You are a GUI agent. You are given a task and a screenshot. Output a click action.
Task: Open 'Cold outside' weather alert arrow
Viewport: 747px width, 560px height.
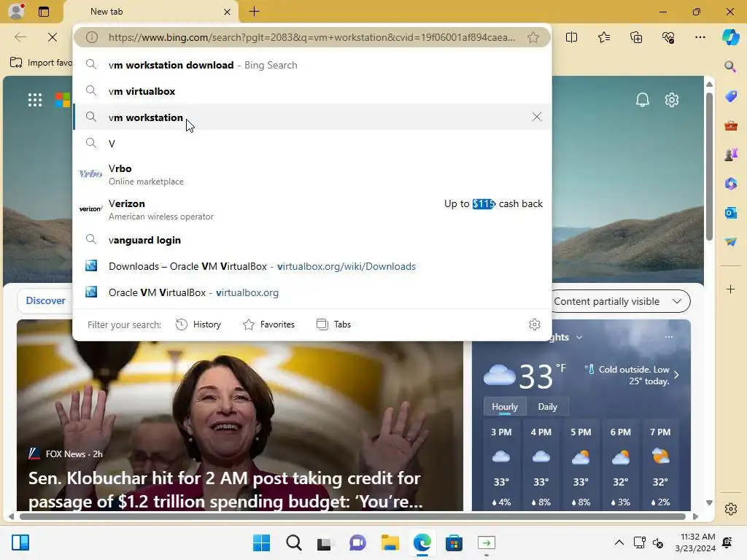click(676, 375)
